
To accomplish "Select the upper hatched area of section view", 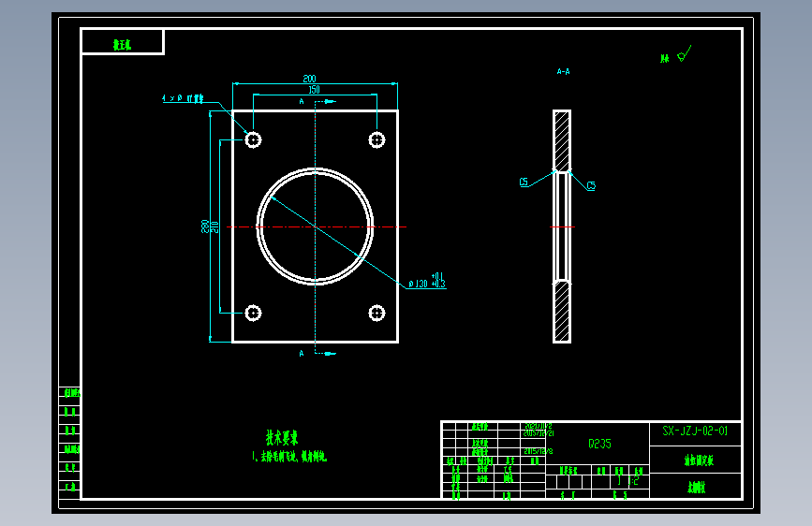I will point(562,140).
